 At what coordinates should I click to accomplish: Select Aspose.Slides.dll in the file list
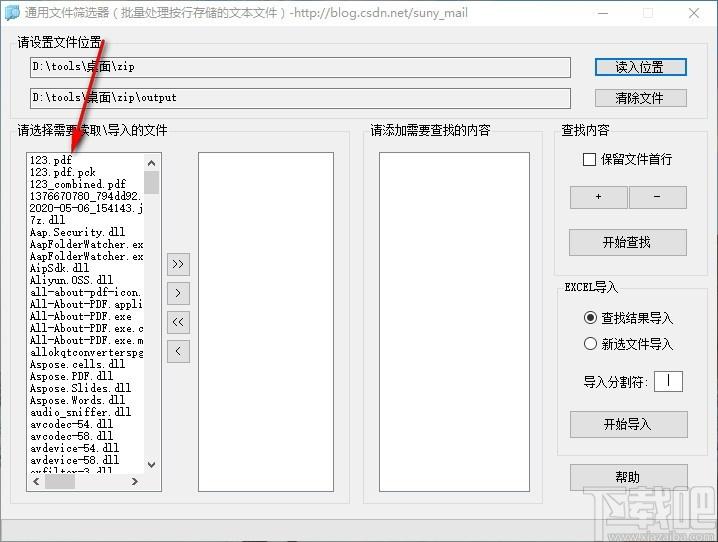coord(81,388)
